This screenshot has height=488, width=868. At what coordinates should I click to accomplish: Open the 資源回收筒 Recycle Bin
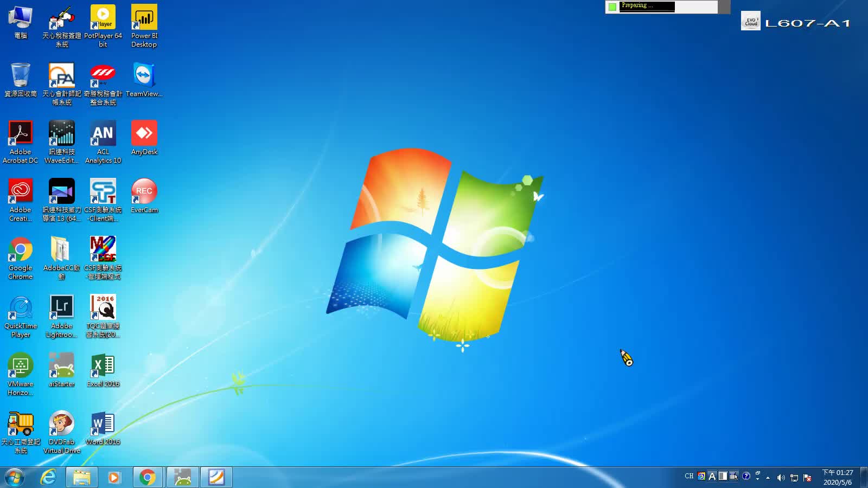[21, 80]
